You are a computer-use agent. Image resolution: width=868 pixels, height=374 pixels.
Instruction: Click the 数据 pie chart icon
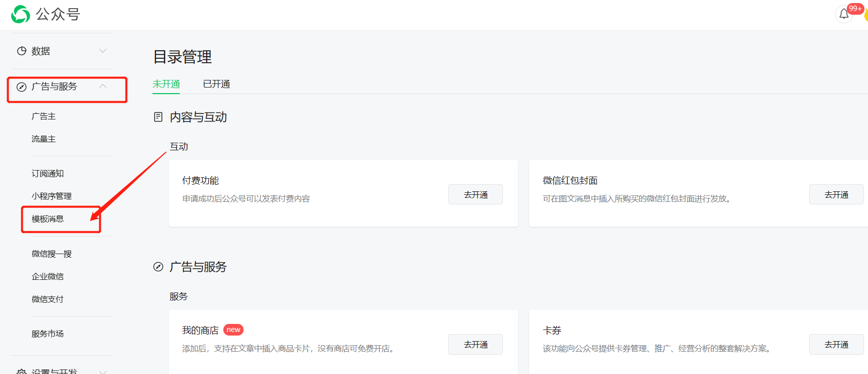(x=21, y=51)
